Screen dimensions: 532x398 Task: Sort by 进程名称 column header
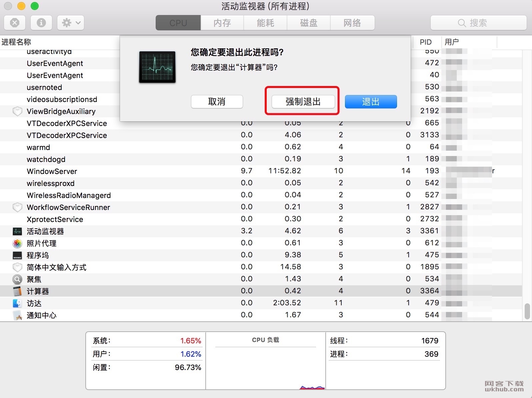pyautogui.click(x=16, y=42)
